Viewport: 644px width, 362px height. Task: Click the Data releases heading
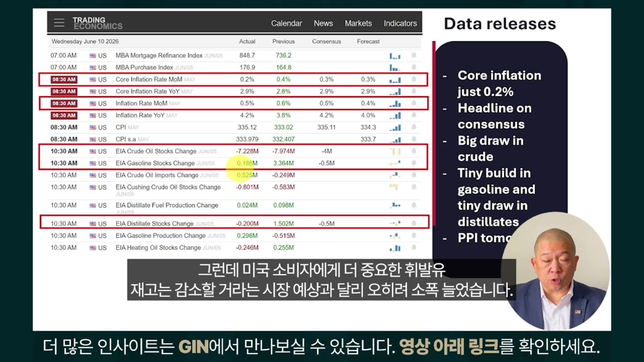tap(500, 24)
